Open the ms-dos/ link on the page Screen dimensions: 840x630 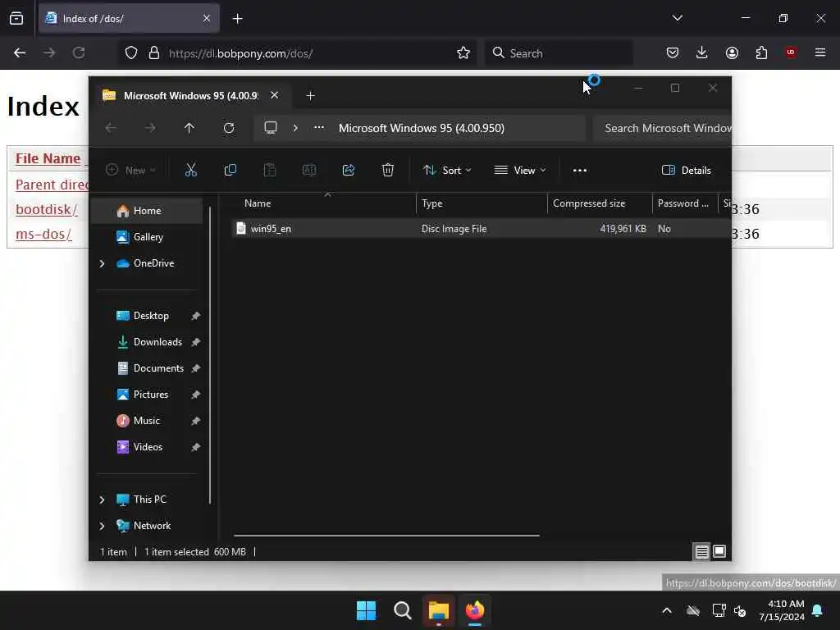pyautogui.click(x=43, y=234)
